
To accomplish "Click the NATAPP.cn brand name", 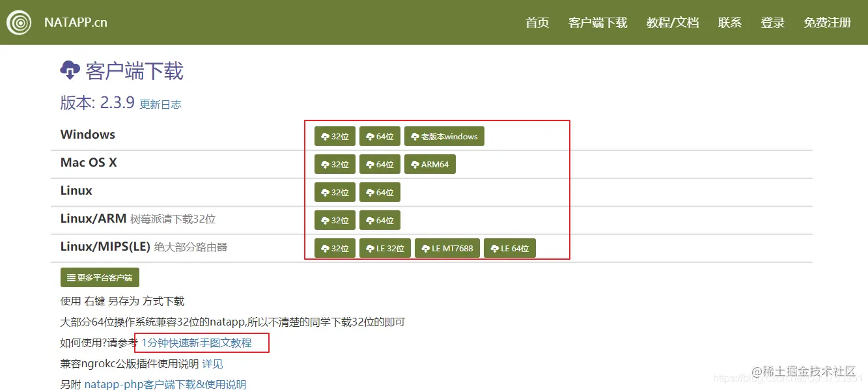I will (x=76, y=22).
